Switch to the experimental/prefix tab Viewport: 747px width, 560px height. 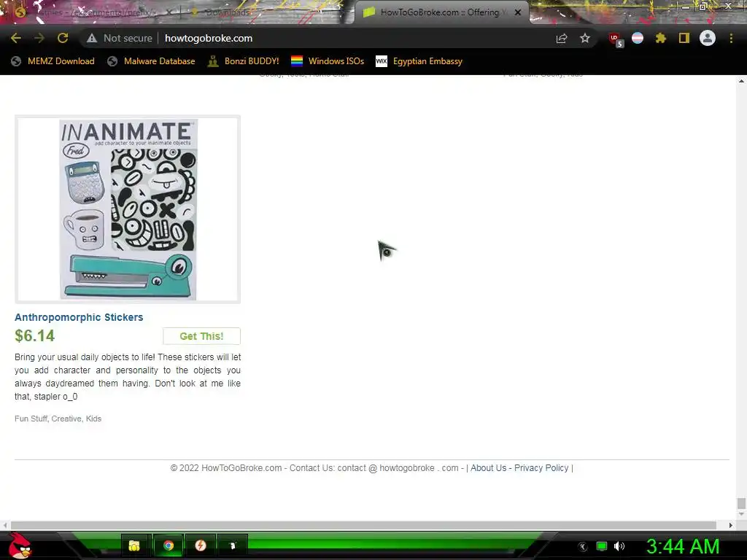click(x=90, y=12)
